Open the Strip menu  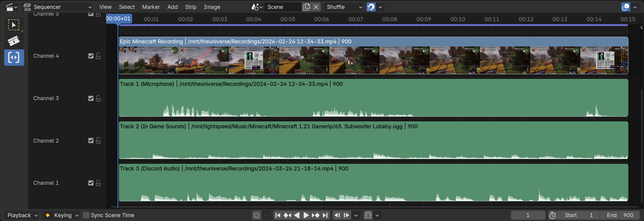191,7
